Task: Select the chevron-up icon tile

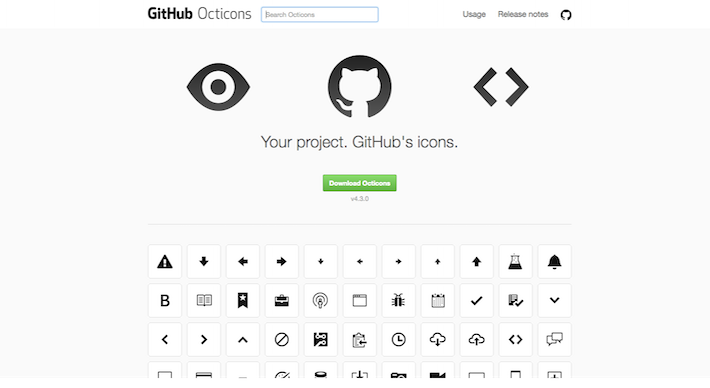Action: click(243, 340)
